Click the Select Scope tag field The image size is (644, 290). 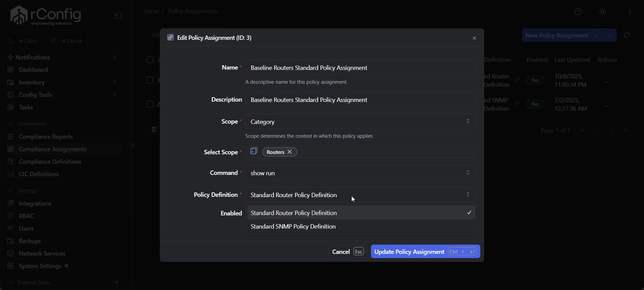click(x=361, y=152)
